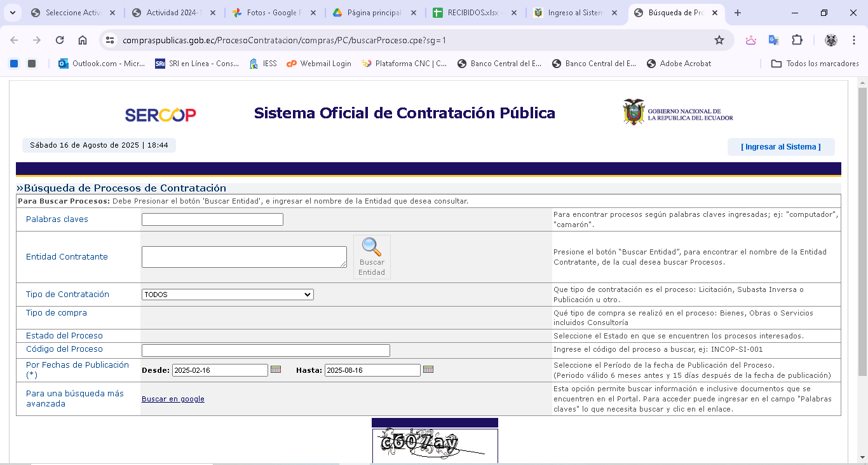Expand the Tipo de Contratación dropdown

[227, 295]
